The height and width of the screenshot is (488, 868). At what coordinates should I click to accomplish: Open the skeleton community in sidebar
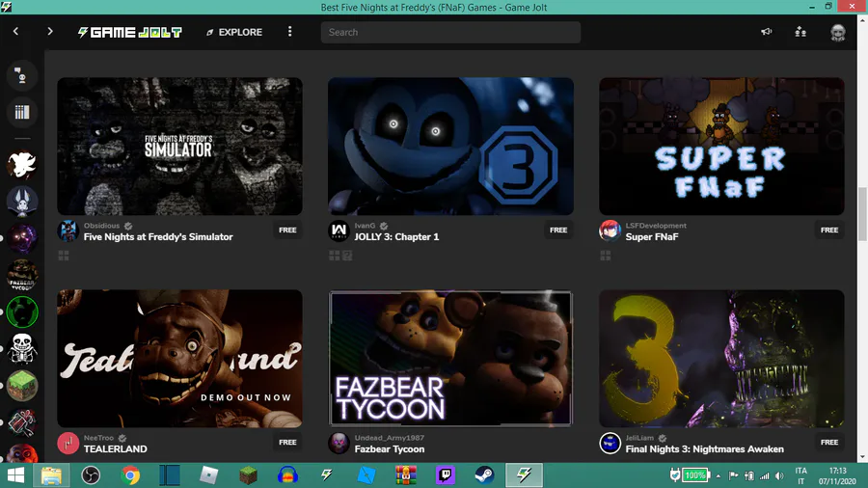point(22,349)
